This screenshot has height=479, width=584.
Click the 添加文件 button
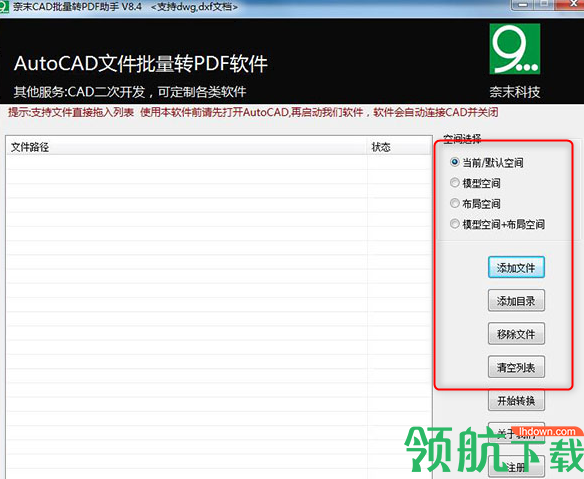tap(516, 267)
